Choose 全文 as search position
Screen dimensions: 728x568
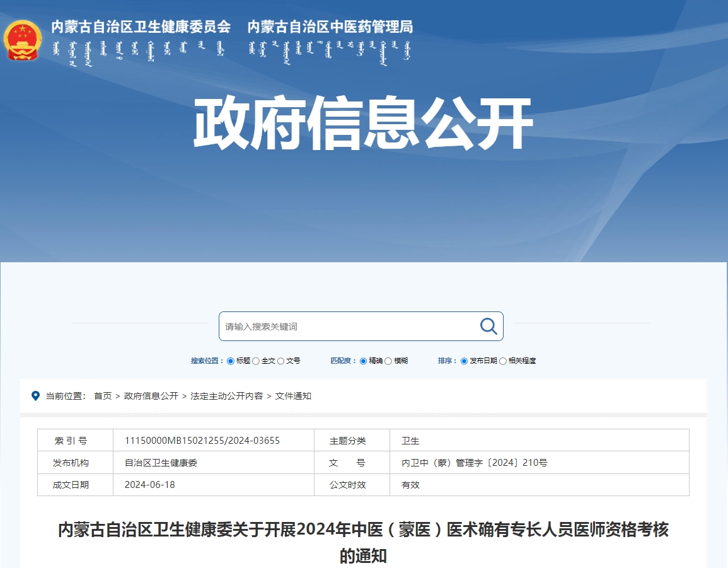click(x=256, y=361)
